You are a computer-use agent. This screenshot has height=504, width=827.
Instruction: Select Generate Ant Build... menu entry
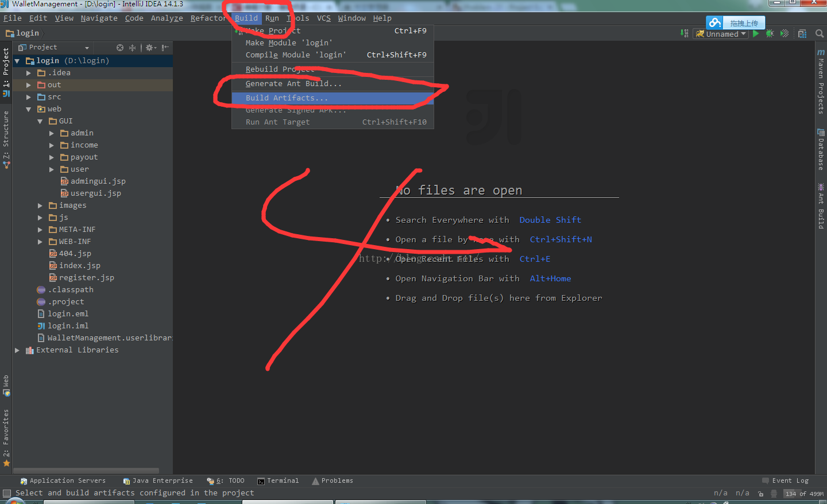(x=333, y=84)
